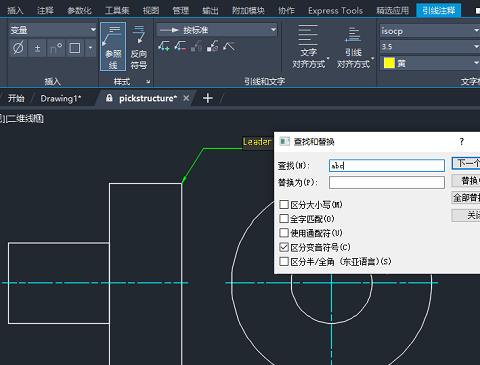
Task: Remove a leader line with the minus icon
Action: (x=180, y=46)
